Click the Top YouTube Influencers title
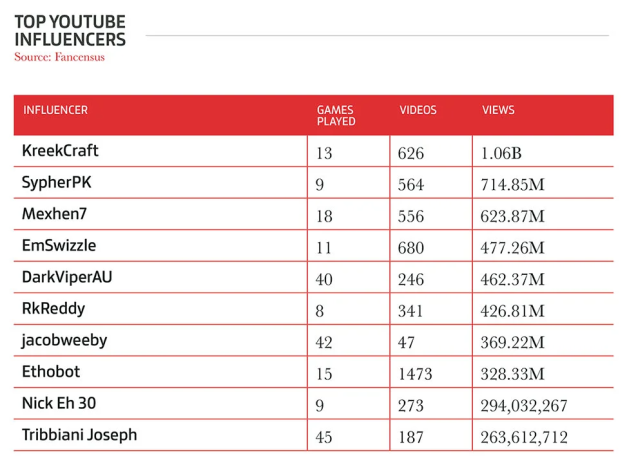 tap(70, 30)
